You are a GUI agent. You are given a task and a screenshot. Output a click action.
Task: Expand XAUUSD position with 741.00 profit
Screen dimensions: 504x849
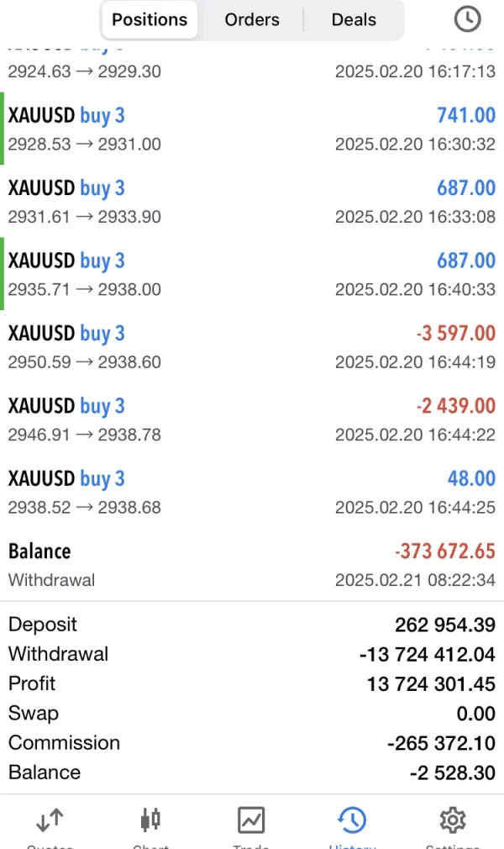pos(252,129)
